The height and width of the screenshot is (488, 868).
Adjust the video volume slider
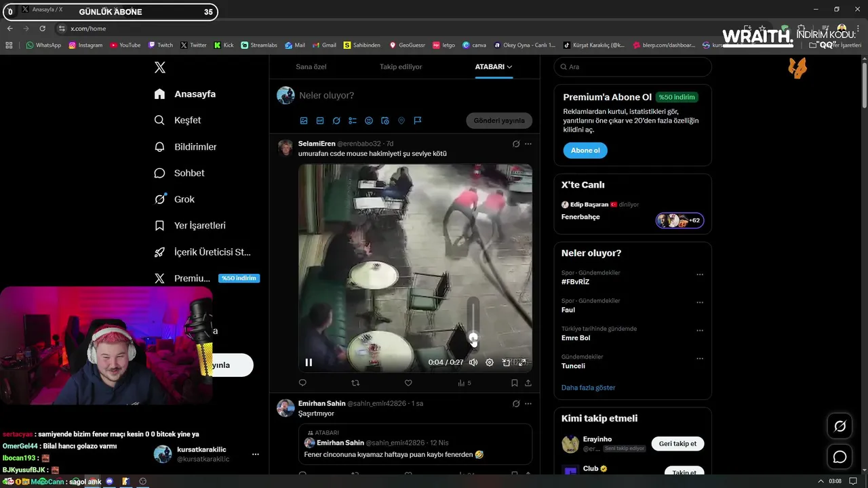coord(473,320)
